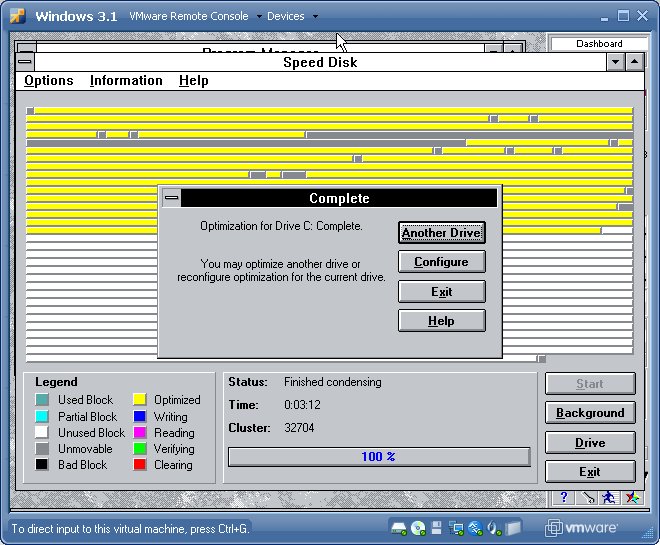Click the yellow Optimized legend swatch
The width and height of the screenshot is (660, 545).
pyautogui.click(x=140, y=400)
